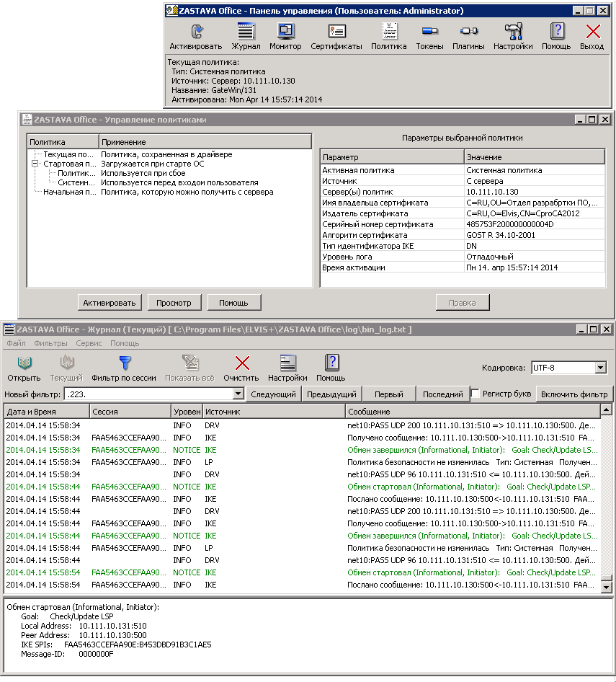Click Фильтр по сессии funnel icon

(x=124, y=363)
